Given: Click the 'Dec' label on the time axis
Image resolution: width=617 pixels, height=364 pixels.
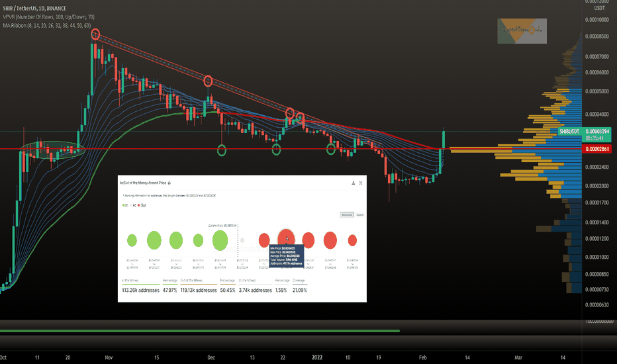Looking at the screenshot, I should pos(211,357).
